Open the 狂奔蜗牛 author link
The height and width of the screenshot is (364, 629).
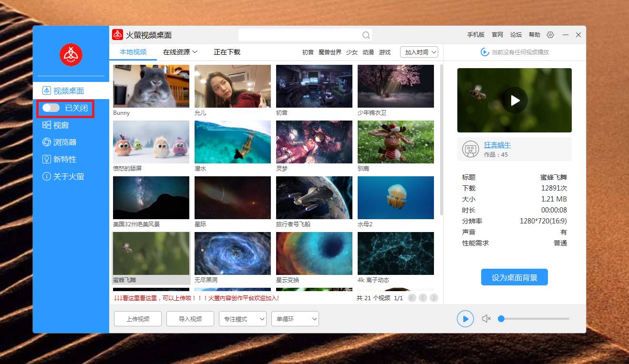[497, 145]
